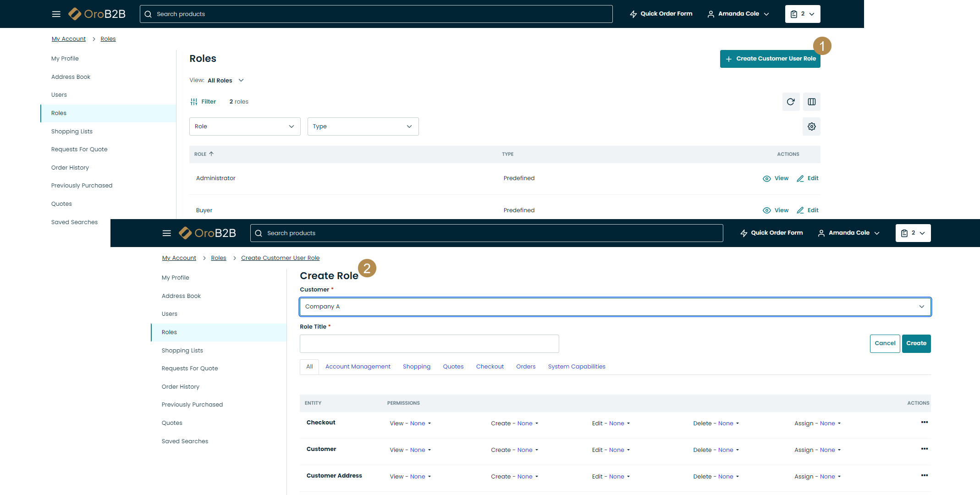
Task: Click the Cancel button
Action: [x=884, y=343]
